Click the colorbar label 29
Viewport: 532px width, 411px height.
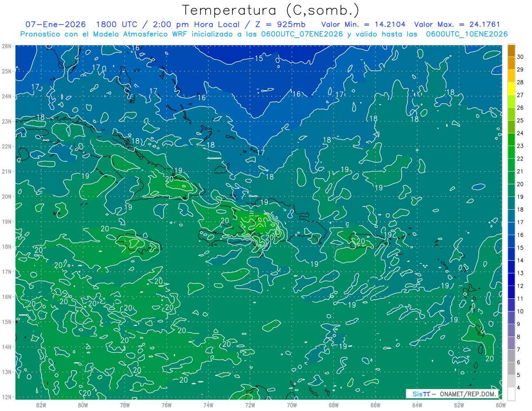point(520,70)
